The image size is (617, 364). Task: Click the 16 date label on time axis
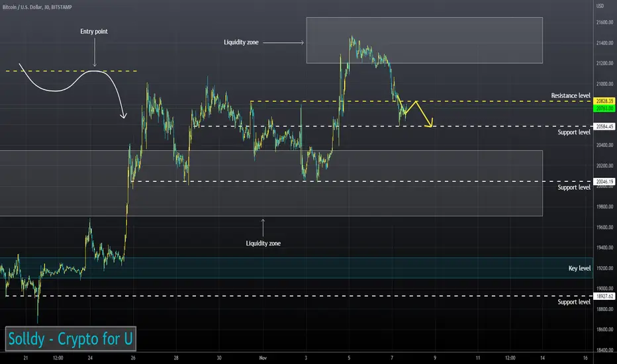click(x=585, y=357)
